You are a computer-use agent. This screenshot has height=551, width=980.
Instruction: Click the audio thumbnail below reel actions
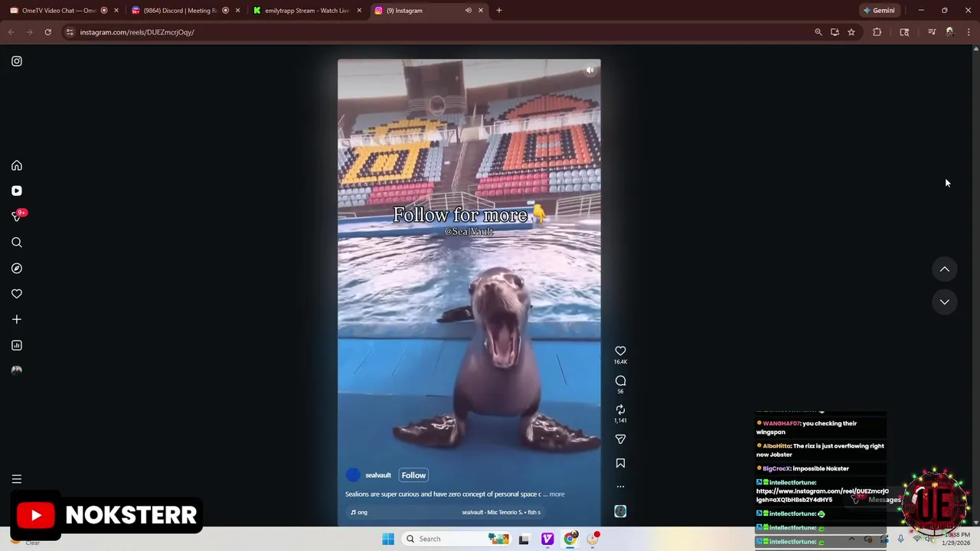tap(620, 511)
